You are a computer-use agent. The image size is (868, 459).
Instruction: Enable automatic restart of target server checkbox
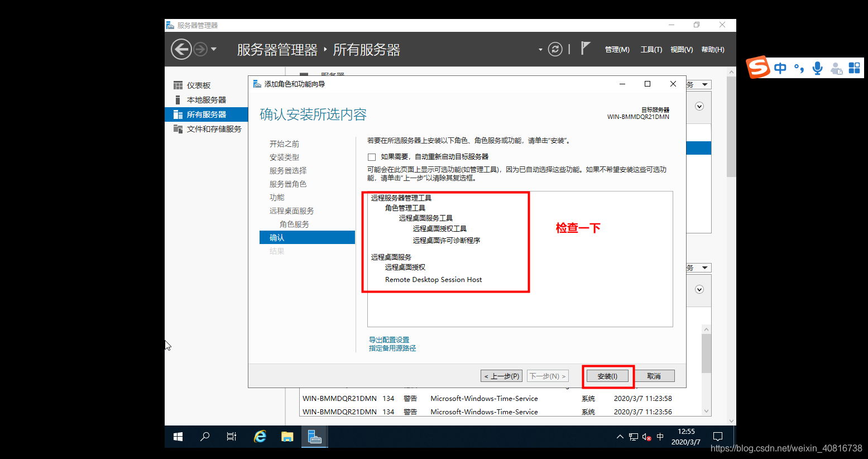[x=372, y=157]
